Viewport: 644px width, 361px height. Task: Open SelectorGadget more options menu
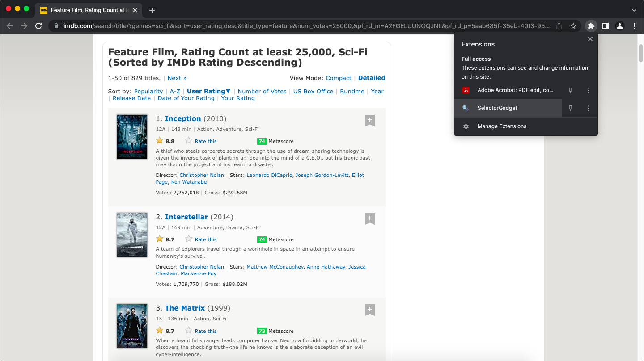click(x=589, y=108)
